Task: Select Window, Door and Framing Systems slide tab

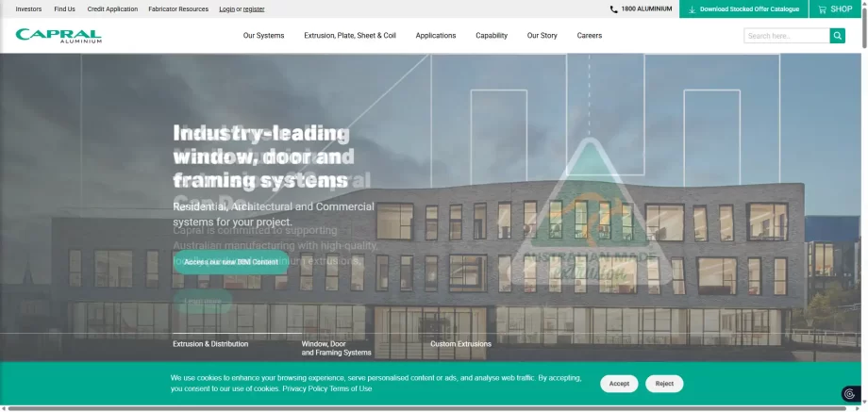Action: coord(336,348)
